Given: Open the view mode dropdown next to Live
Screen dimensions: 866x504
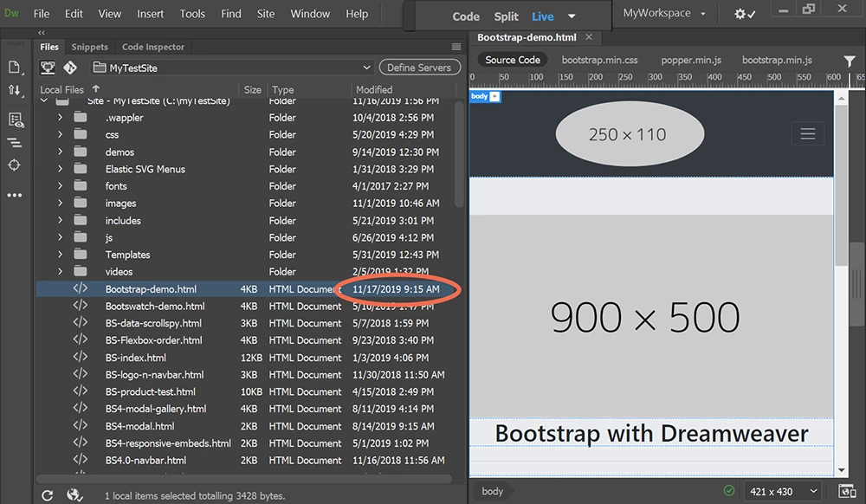Looking at the screenshot, I should point(572,16).
